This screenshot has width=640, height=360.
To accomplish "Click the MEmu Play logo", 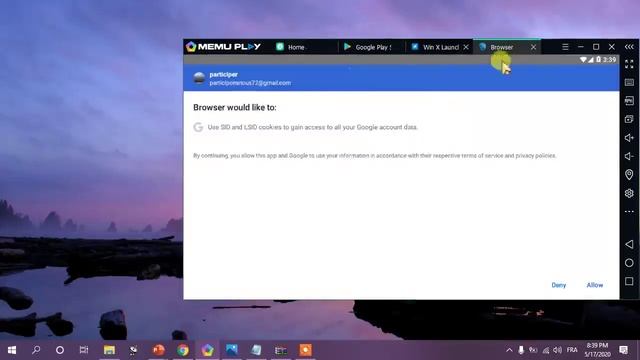I will (x=223, y=47).
